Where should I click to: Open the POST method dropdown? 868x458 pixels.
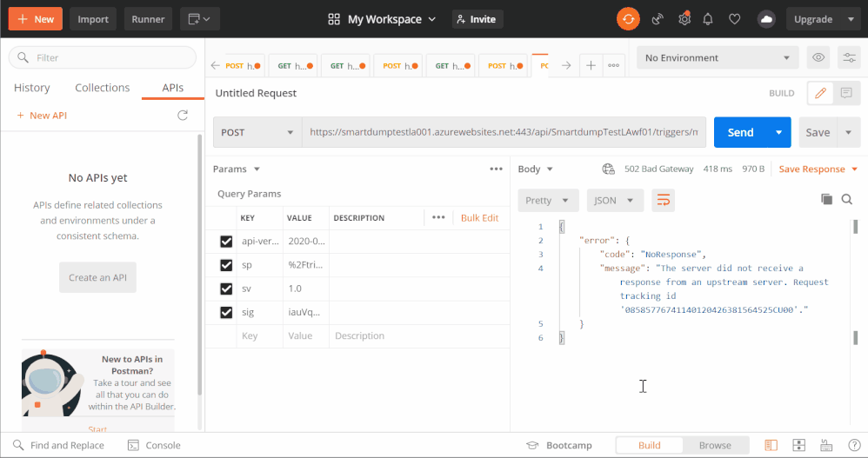coord(257,132)
